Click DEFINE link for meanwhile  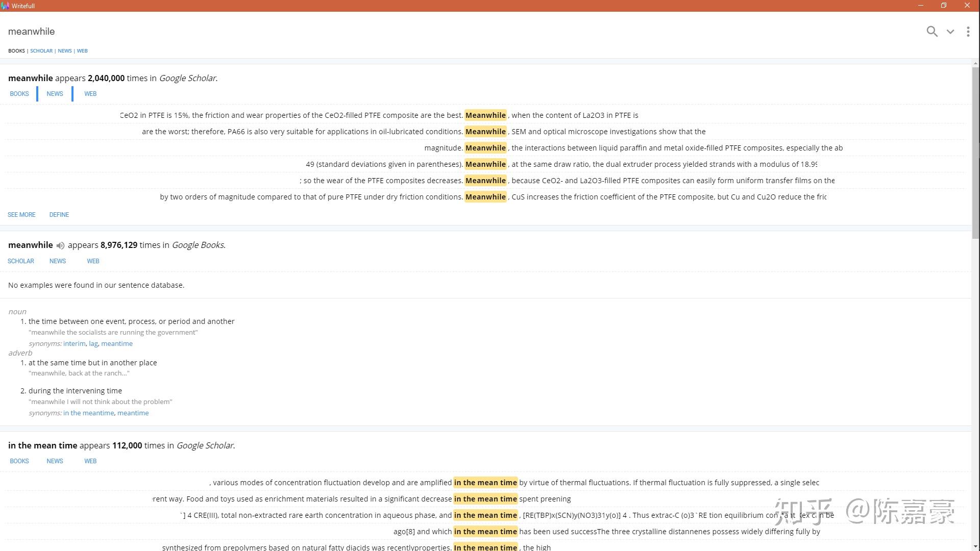(x=59, y=215)
